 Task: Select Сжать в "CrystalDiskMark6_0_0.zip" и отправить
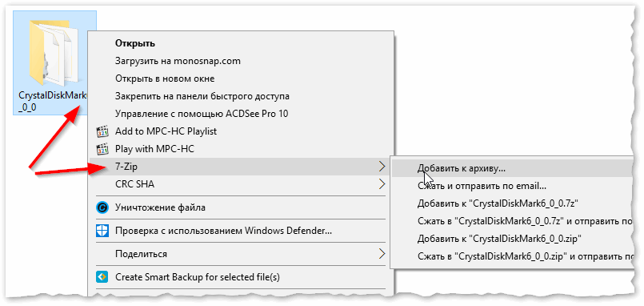[x=525, y=256]
